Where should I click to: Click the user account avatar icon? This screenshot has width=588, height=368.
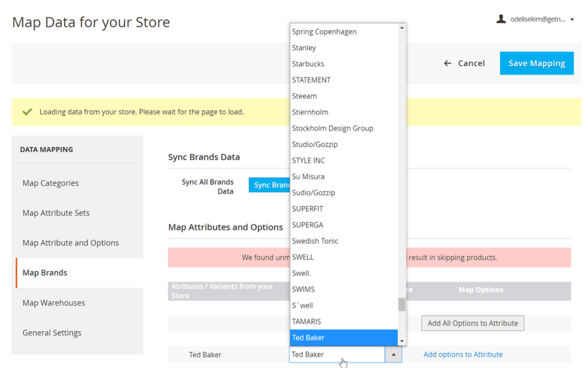[x=501, y=19]
